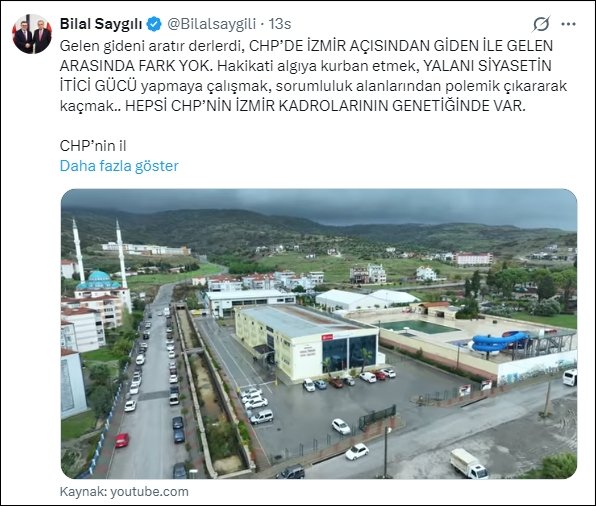The image size is (596, 506).
Task: Click the truncated CHP'nin il text line
Action: point(93,146)
